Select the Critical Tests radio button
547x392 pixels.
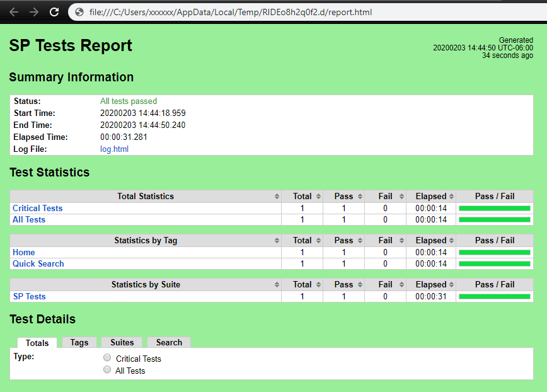(107, 358)
